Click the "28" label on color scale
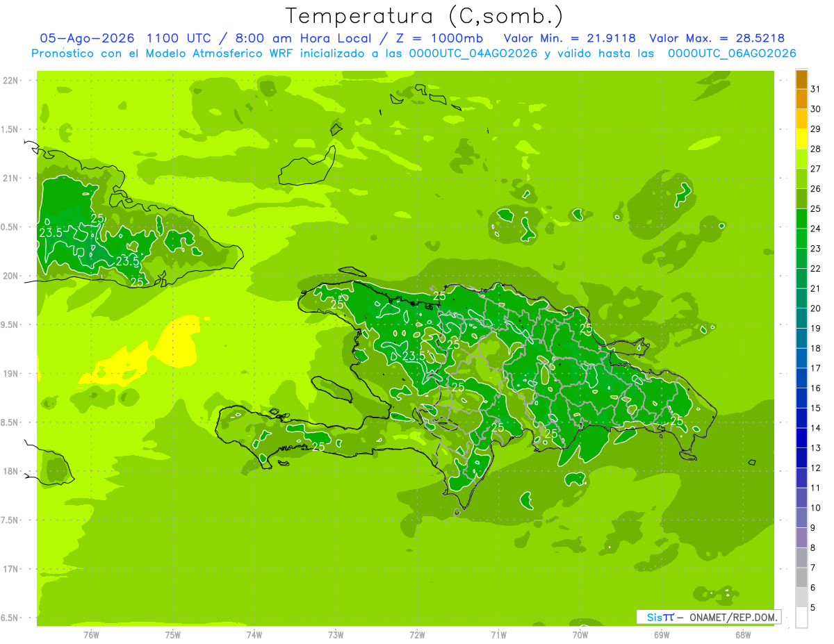The height and width of the screenshot is (644, 834). [816, 149]
